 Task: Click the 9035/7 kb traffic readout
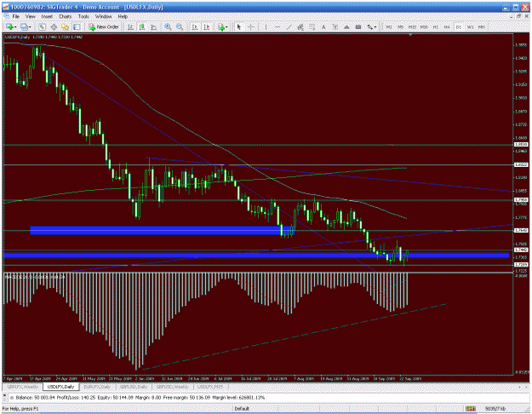(x=495, y=409)
